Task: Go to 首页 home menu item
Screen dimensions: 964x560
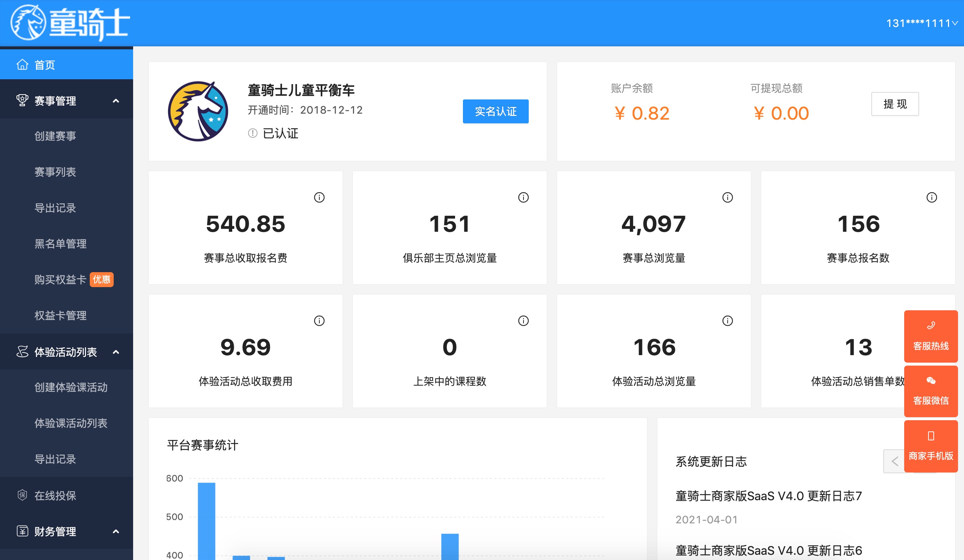Action: 67,65
